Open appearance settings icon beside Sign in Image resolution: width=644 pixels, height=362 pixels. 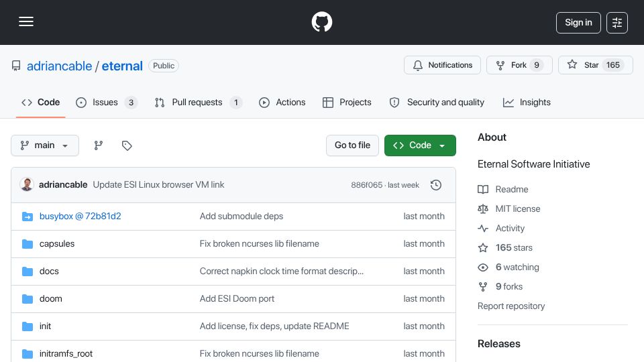617,23
